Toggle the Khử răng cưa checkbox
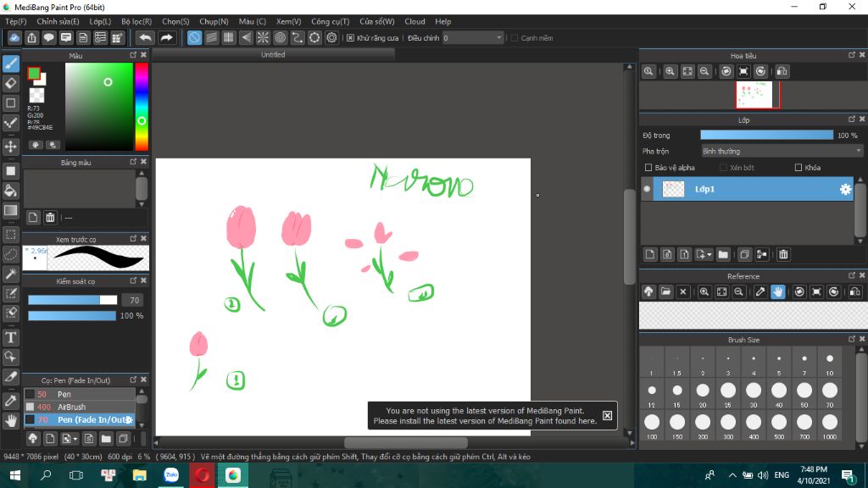868x488 pixels. [x=350, y=38]
